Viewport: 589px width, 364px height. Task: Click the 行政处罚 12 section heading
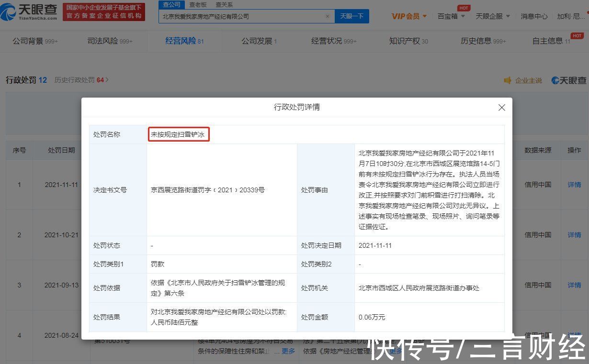pos(26,80)
